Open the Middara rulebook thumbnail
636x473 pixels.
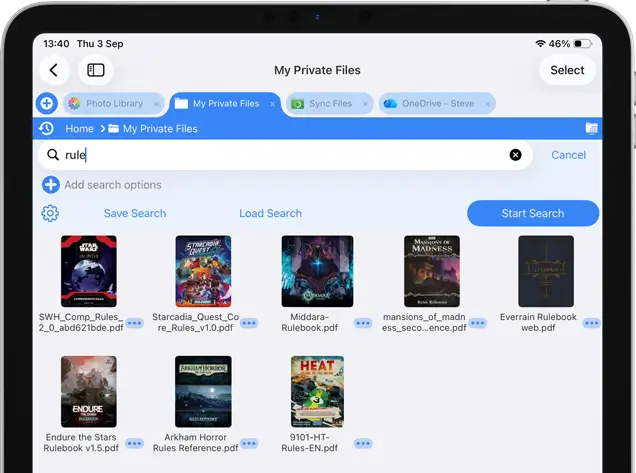pos(317,271)
